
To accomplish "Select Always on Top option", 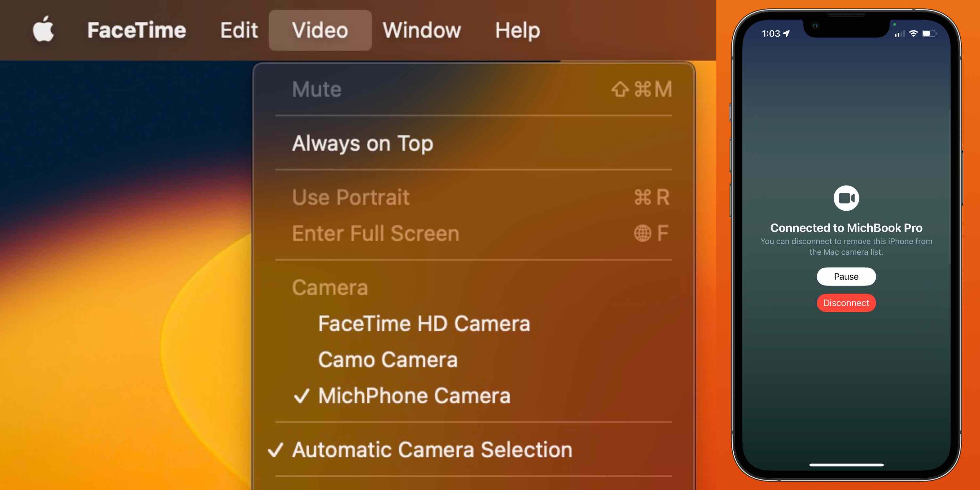I will tap(363, 142).
